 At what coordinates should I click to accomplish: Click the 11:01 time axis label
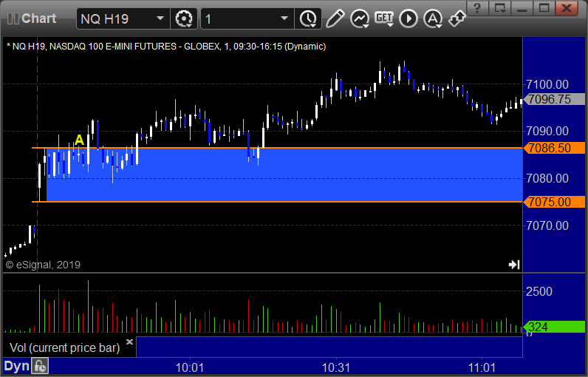[x=482, y=367]
